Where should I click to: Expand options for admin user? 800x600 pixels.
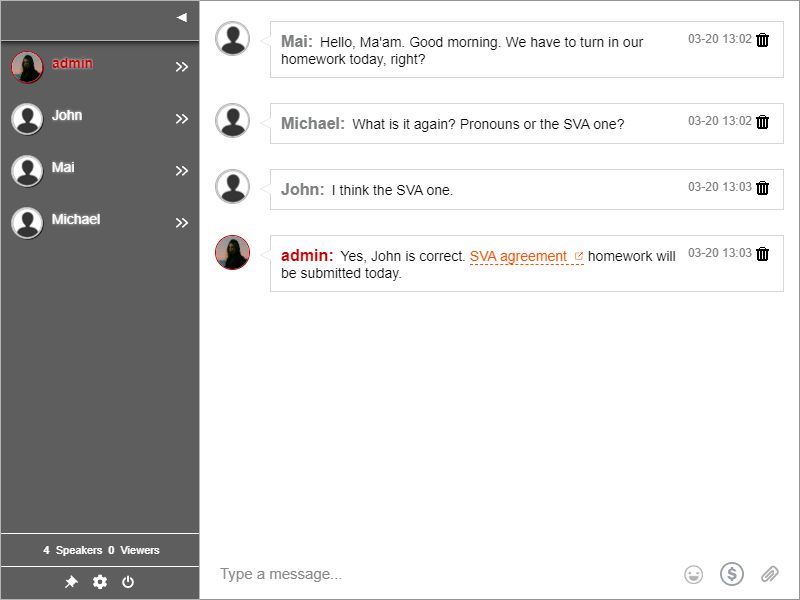point(181,67)
